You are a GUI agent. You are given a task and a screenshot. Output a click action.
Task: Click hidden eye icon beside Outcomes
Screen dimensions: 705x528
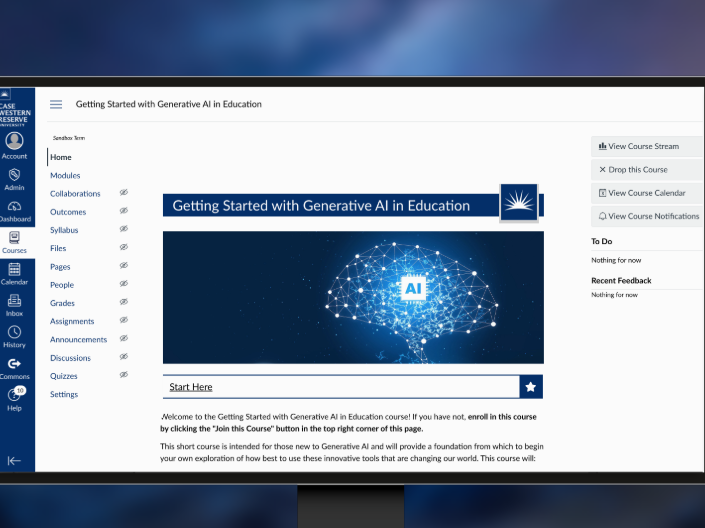124,210
